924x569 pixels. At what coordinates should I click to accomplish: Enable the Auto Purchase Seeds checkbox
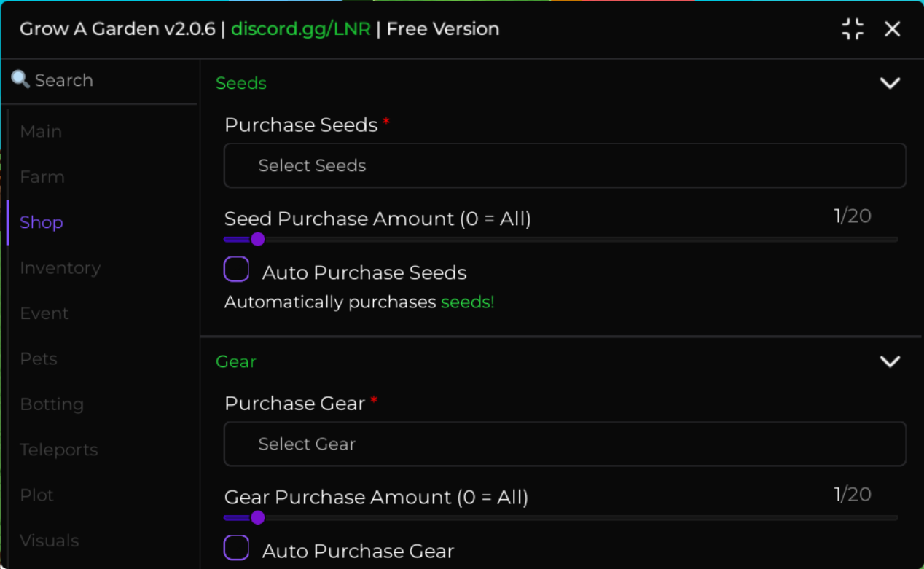236,270
